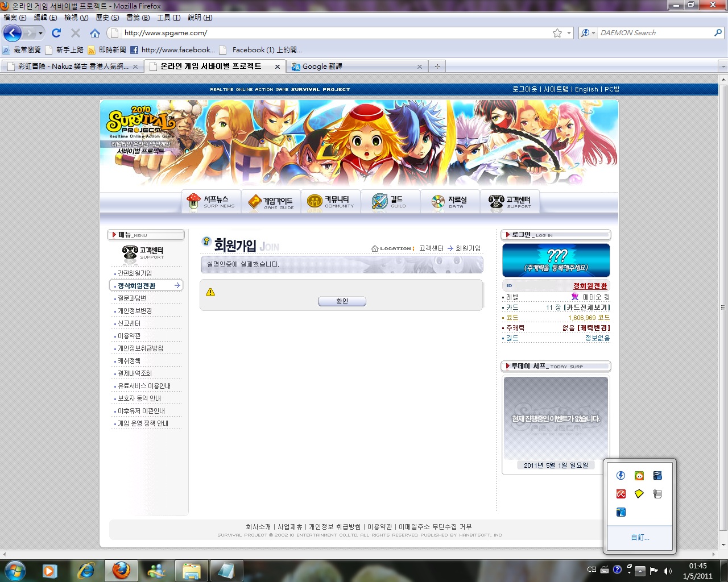Switch to the 彩虹冒險 Nakuz tab
Image resolution: width=728 pixels, height=582 pixels.
[x=72, y=66]
